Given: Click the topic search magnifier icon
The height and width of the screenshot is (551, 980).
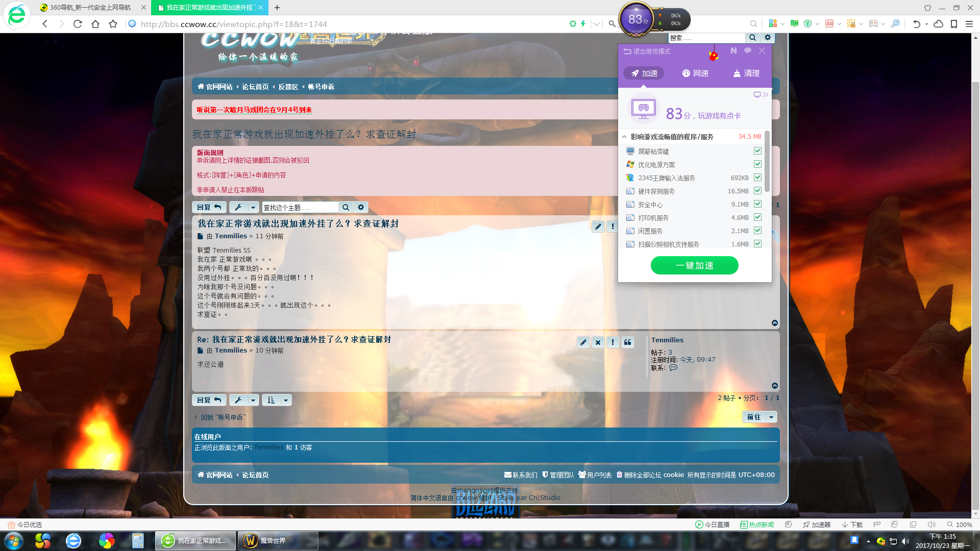Looking at the screenshot, I should pos(346,207).
